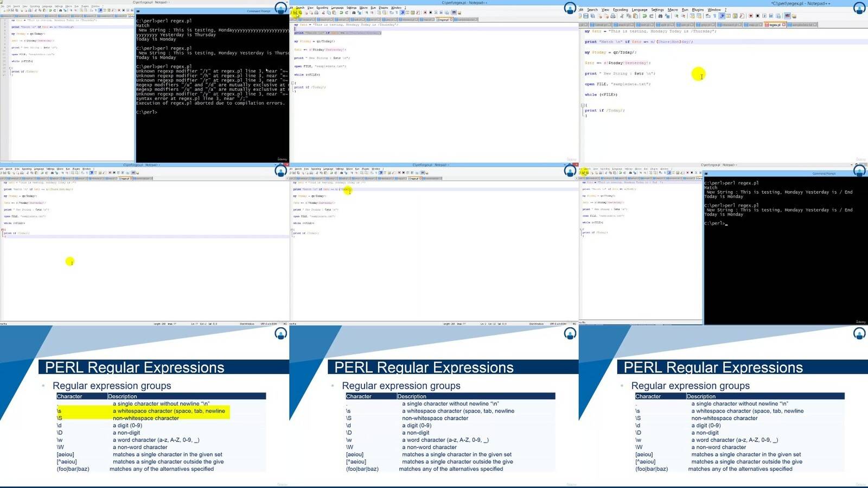
Task: Click Zoom Out icon in *regex.pl Notepad++ window
Action: (684, 16)
